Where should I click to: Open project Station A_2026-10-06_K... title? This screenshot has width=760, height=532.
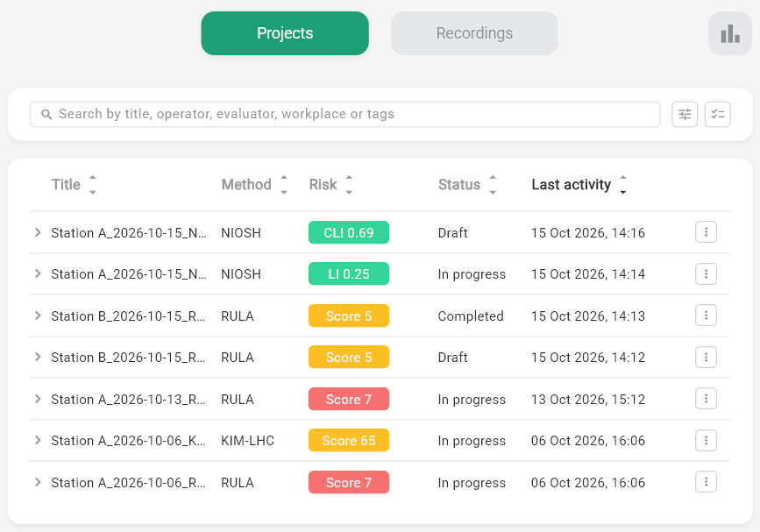[x=129, y=441]
